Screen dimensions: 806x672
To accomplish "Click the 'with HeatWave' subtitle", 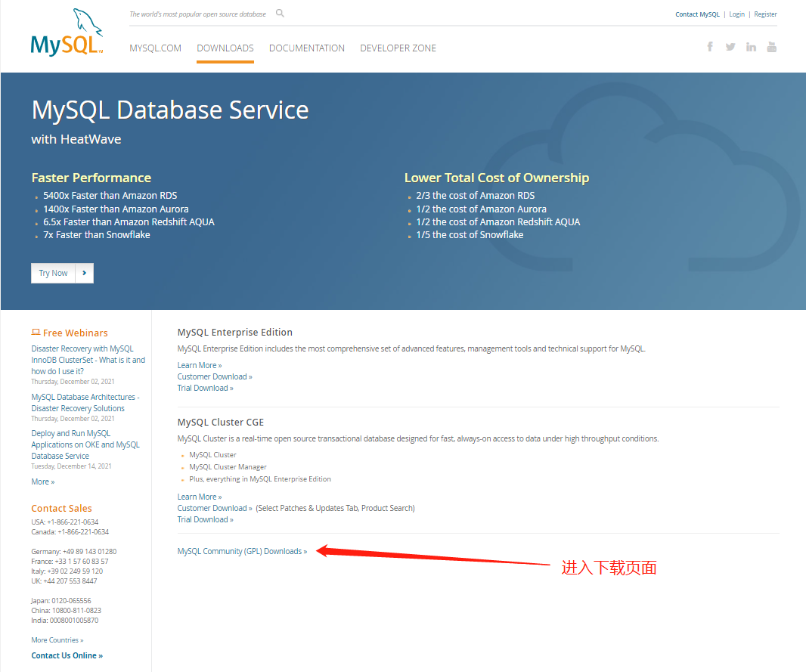I will point(76,139).
